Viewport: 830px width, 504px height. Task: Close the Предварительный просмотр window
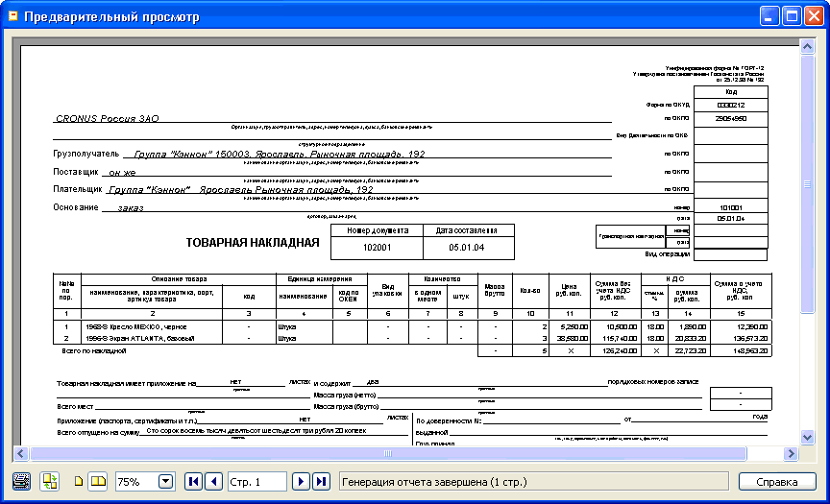click(x=814, y=16)
